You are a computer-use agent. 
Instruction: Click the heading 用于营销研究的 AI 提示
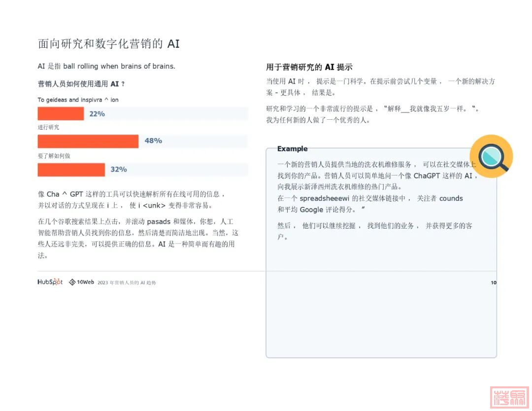[x=309, y=68]
